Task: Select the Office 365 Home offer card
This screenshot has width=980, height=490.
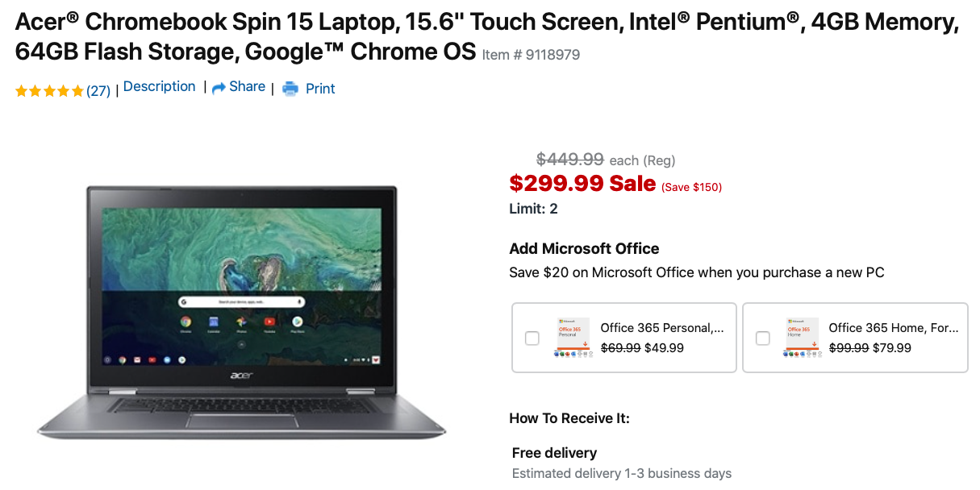Action: (855, 338)
